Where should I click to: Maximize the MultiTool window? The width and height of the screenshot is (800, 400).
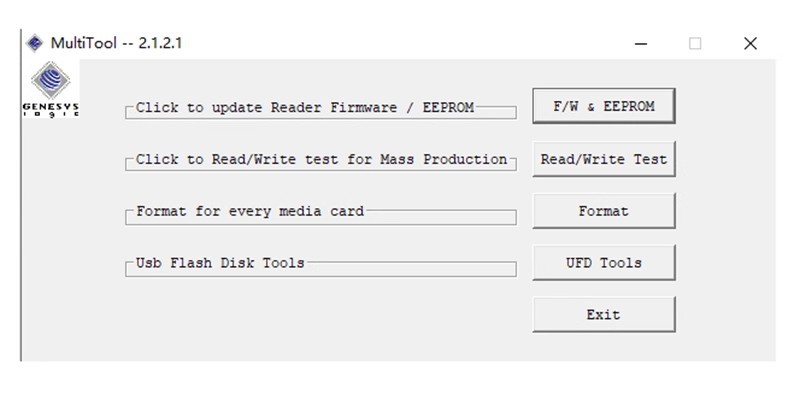pos(695,44)
